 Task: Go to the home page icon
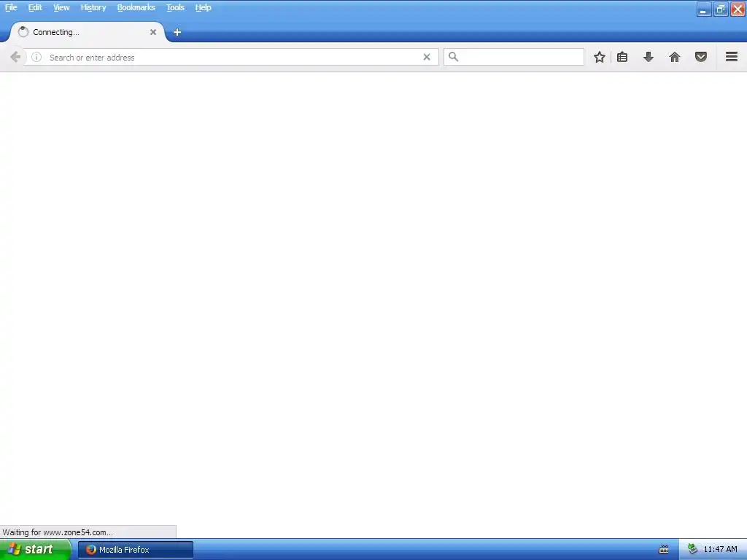click(675, 57)
